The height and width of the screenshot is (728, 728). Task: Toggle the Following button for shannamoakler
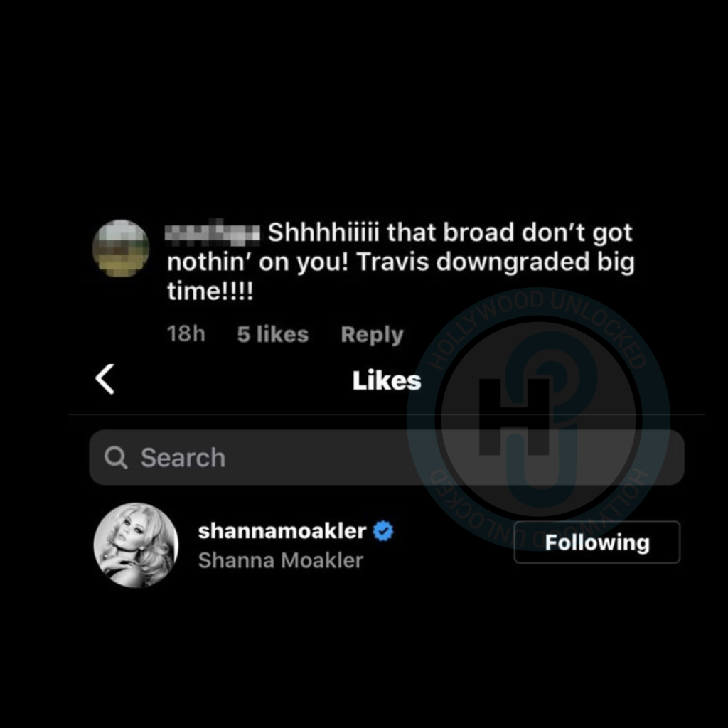coord(597,542)
